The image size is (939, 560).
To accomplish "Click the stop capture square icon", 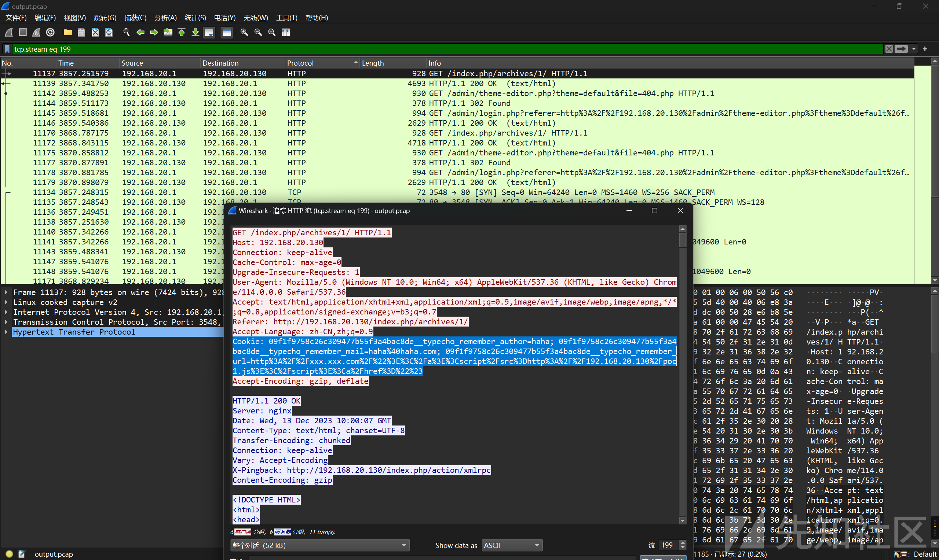I will point(23,33).
